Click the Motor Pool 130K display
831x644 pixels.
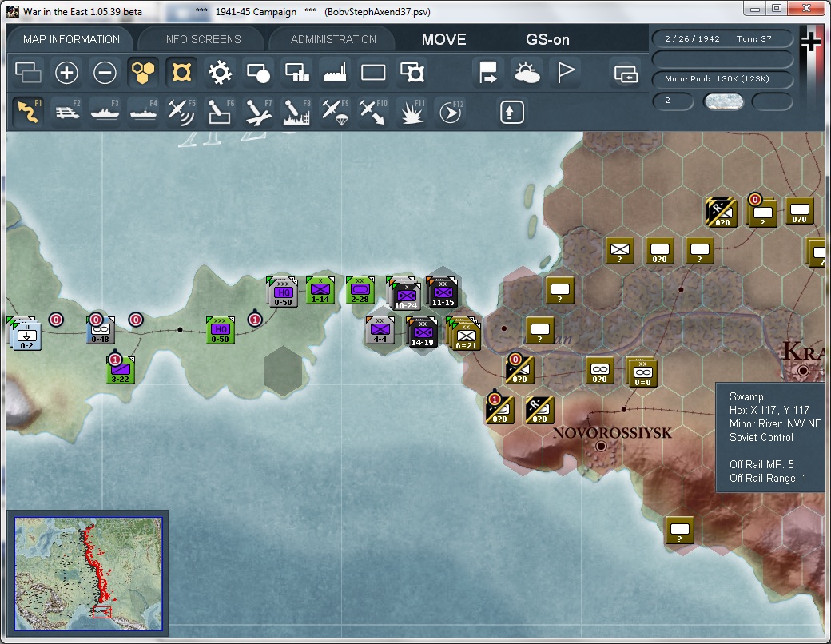[x=722, y=78]
